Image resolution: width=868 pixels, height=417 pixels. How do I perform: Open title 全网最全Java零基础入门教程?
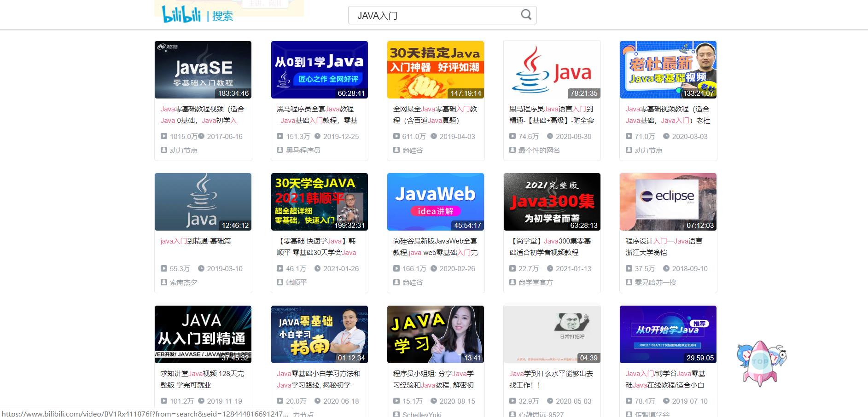pyautogui.click(x=435, y=115)
